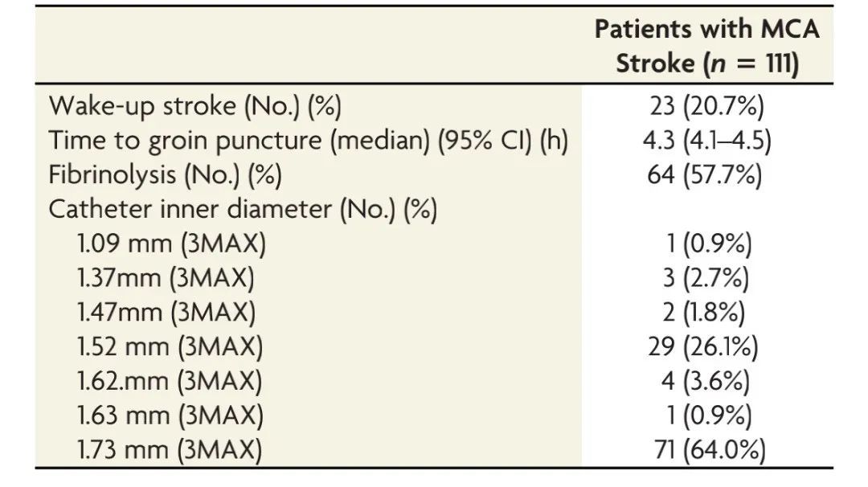
Task: Select the "1.37mm (3MAX)" row label
Action: click(x=166, y=278)
